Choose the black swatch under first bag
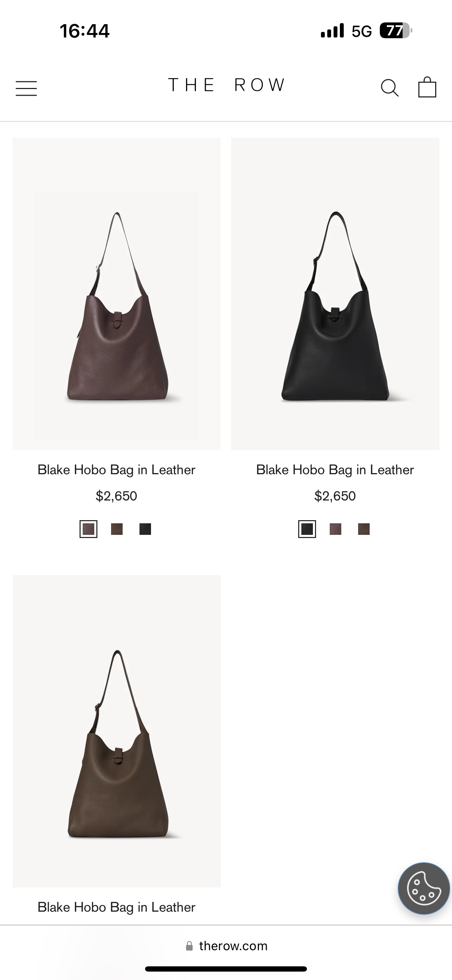452x980 pixels. (145, 529)
